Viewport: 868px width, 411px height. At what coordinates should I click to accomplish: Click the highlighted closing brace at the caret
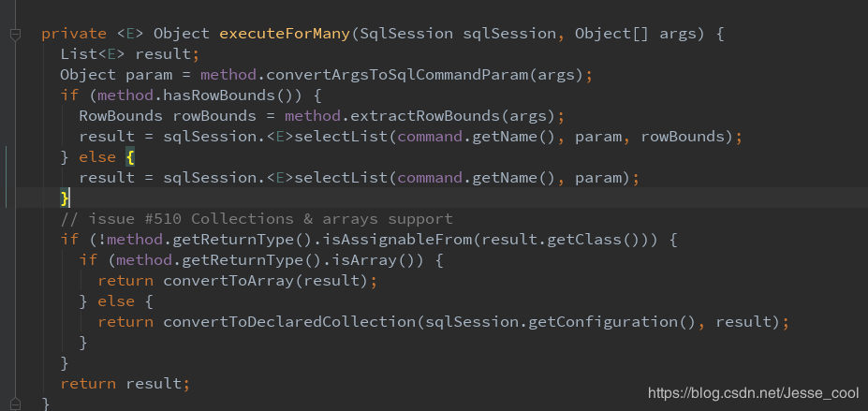pyautogui.click(x=65, y=198)
